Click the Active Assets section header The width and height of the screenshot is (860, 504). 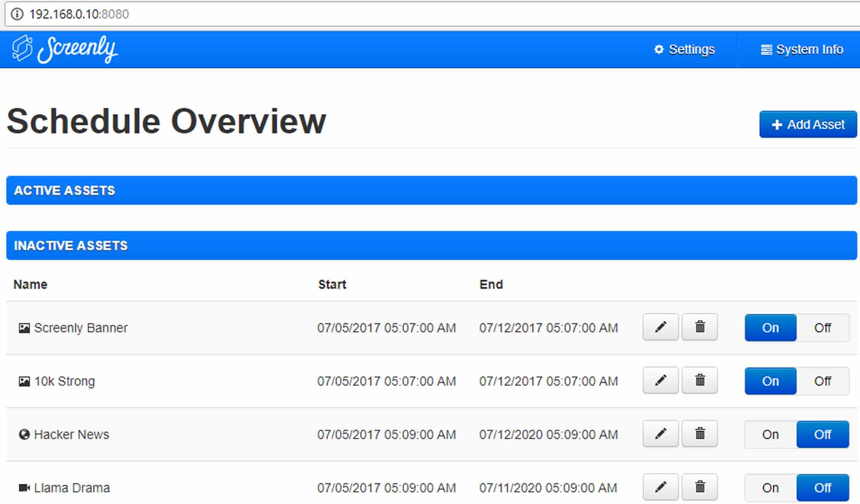pos(431,190)
